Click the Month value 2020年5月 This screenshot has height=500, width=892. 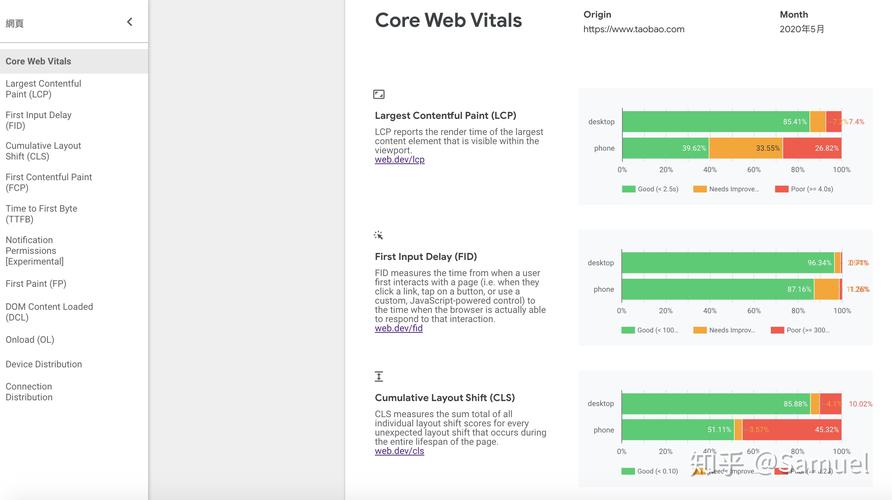tap(802, 29)
